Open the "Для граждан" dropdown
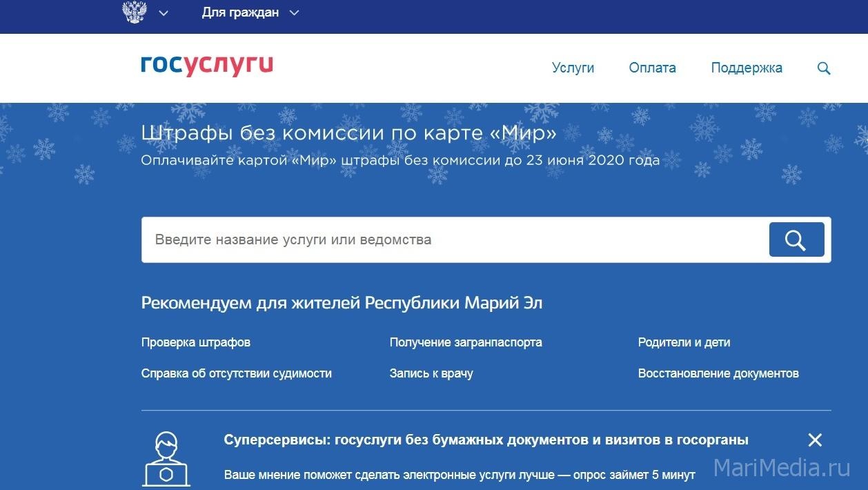This screenshot has height=490, width=868. [x=250, y=12]
